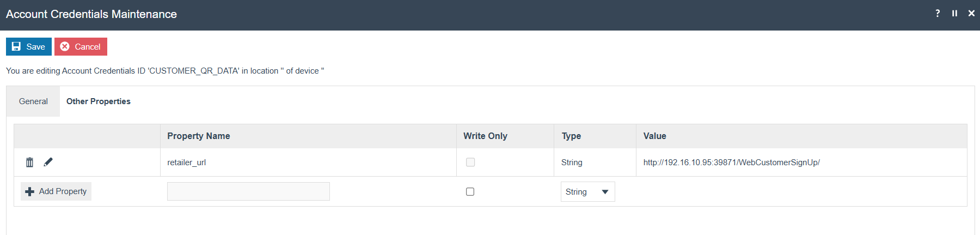Switch to the General tab
Viewport: 980px width, 235px height.
pos(33,101)
